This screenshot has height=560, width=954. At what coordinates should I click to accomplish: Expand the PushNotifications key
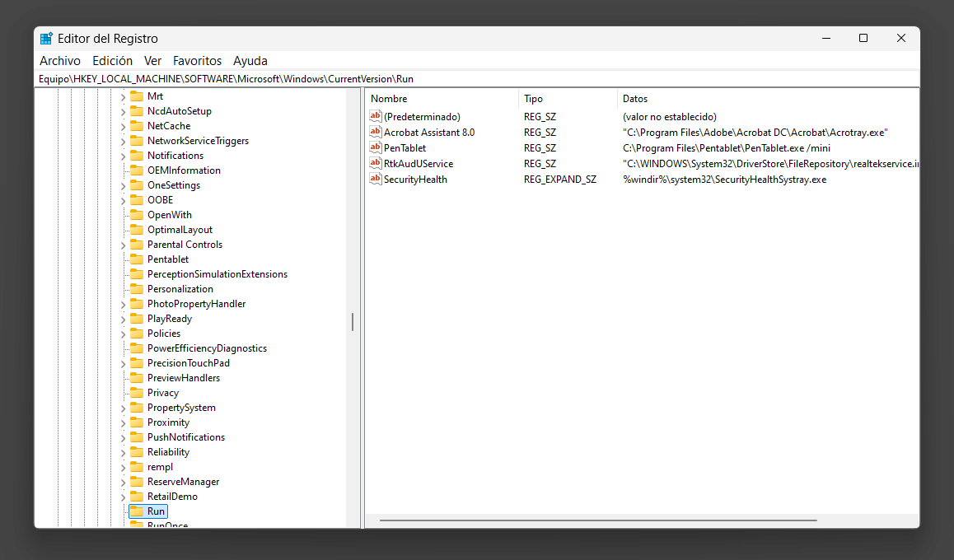(x=123, y=438)
